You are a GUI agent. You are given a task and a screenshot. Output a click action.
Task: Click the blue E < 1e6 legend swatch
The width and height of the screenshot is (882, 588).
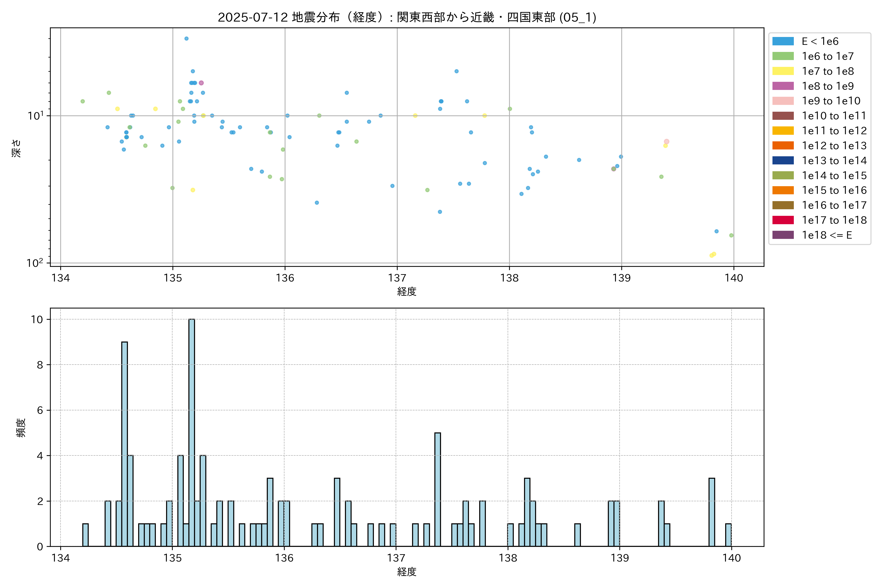pyautogui.click(x=783, y=41)
